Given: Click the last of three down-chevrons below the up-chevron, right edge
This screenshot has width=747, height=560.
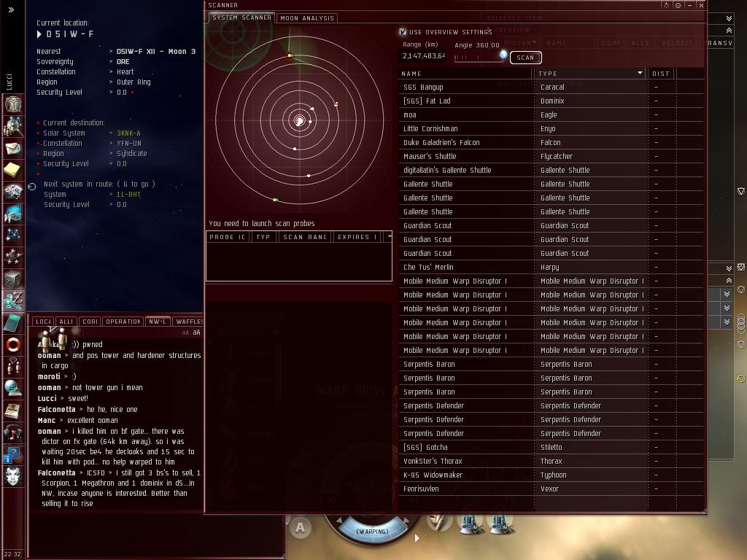Looking at the screenshot, I should [x=727, y=322].
